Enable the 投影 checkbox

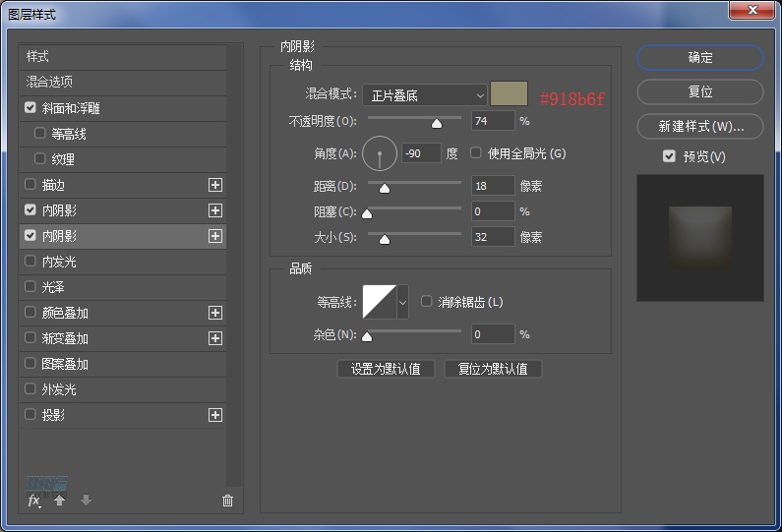coord(30,414)
